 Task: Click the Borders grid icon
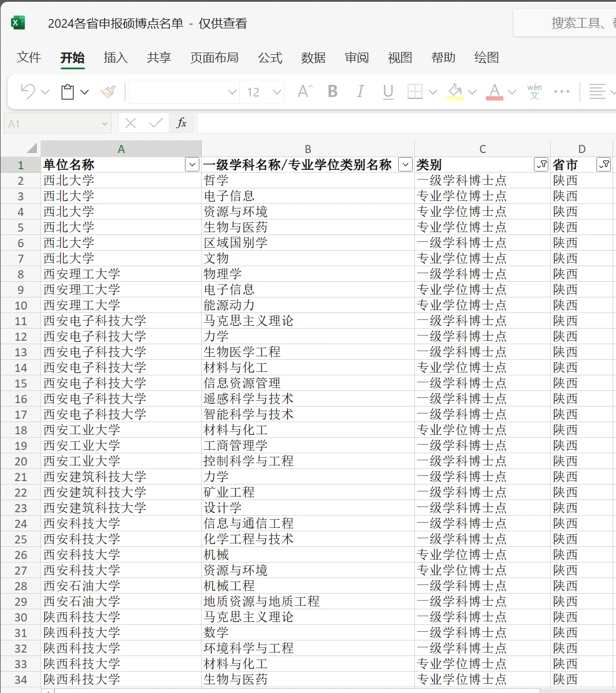(x=415, y=91)
